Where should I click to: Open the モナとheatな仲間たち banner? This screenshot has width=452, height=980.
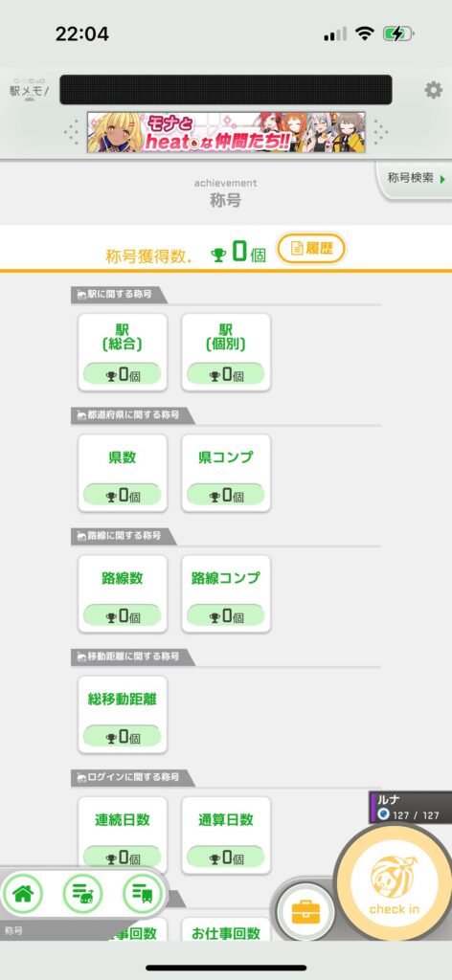pos(226,132)
